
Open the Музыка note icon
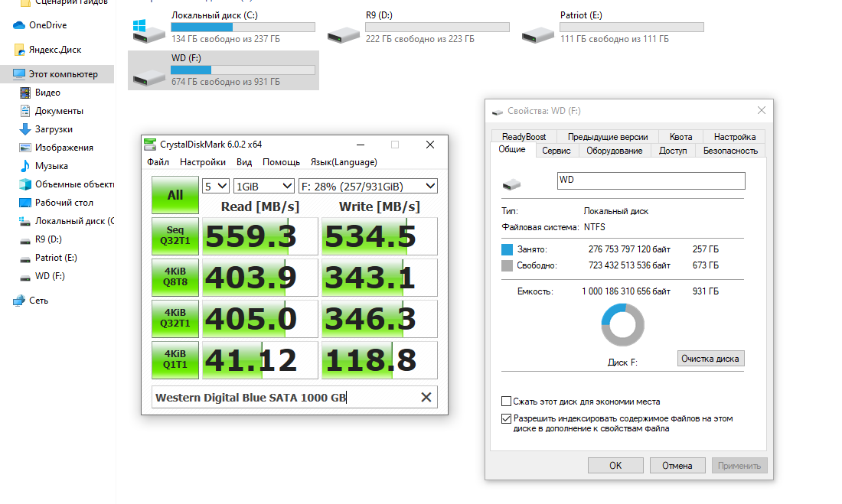[24, 165]
